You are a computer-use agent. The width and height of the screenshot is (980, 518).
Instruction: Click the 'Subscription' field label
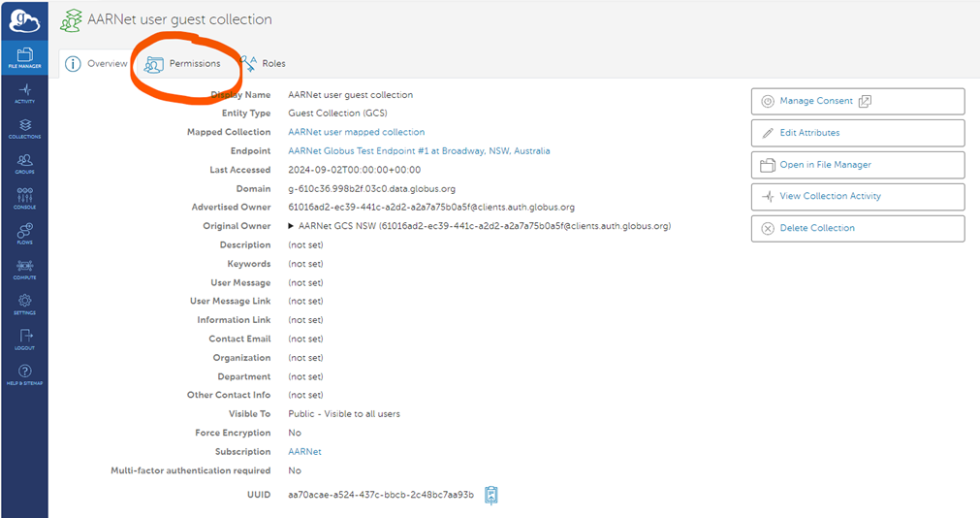coord(243,452)
